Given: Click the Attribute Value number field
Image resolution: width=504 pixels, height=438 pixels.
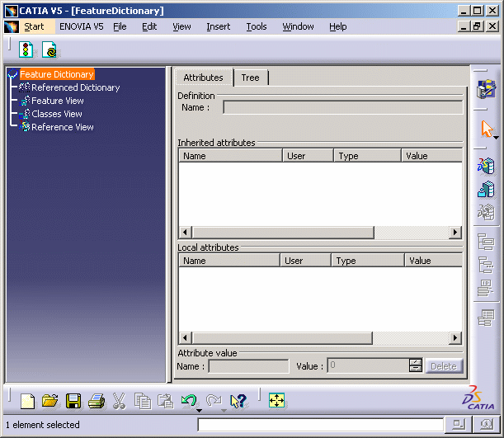Looking at the screenshot, I should pyautogui.click(x=369, y=365).
